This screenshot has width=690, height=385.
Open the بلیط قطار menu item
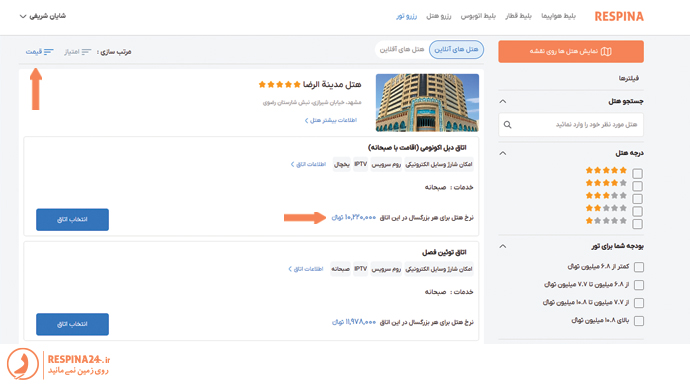[518, 16]
